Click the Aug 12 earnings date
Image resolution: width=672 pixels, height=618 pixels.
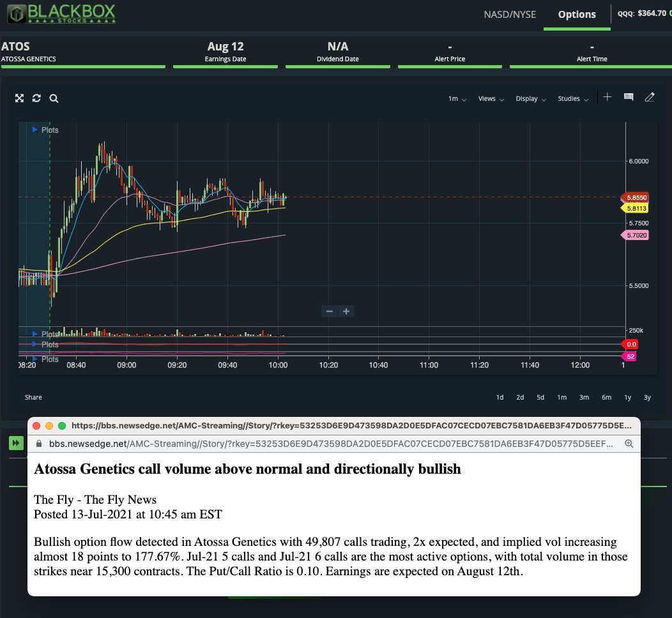[225, 46]
